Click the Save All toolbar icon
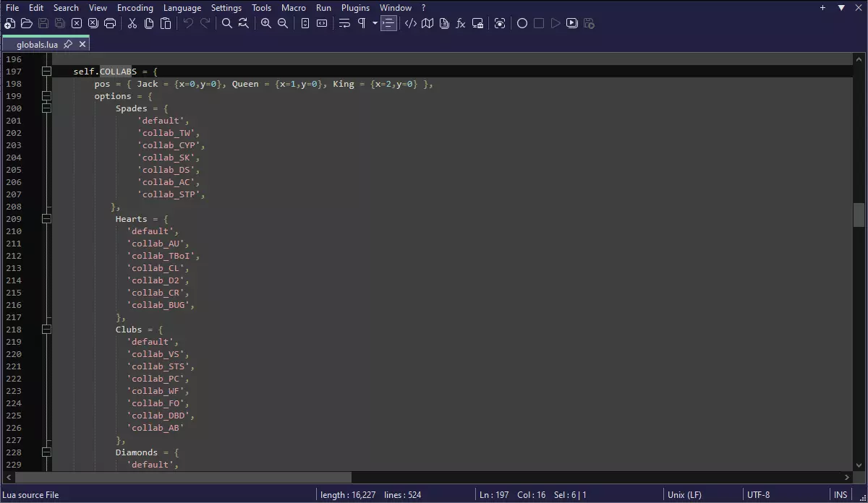This screenshot has width=868, height=503. pos(60,23)
